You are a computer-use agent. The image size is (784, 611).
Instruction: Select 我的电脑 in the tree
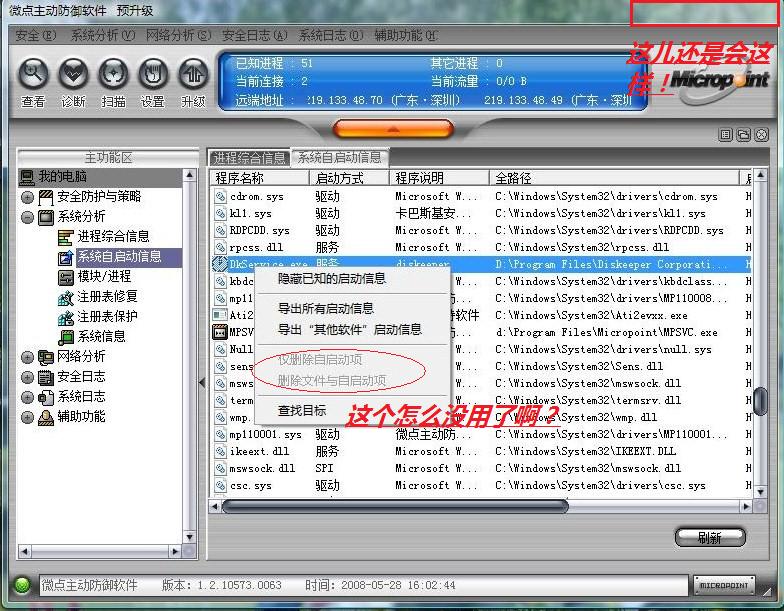[62, 176]
